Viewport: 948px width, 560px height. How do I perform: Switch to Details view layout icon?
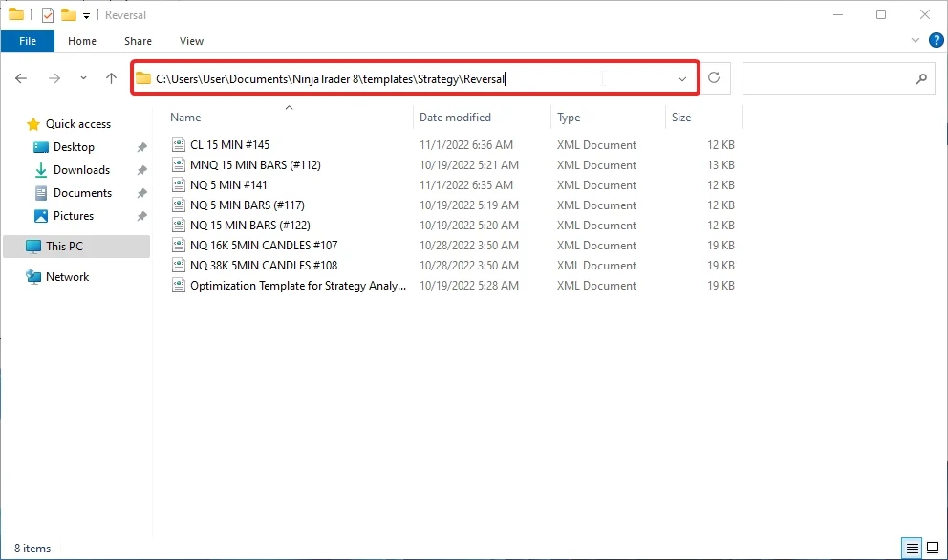(x=913, y=549)
